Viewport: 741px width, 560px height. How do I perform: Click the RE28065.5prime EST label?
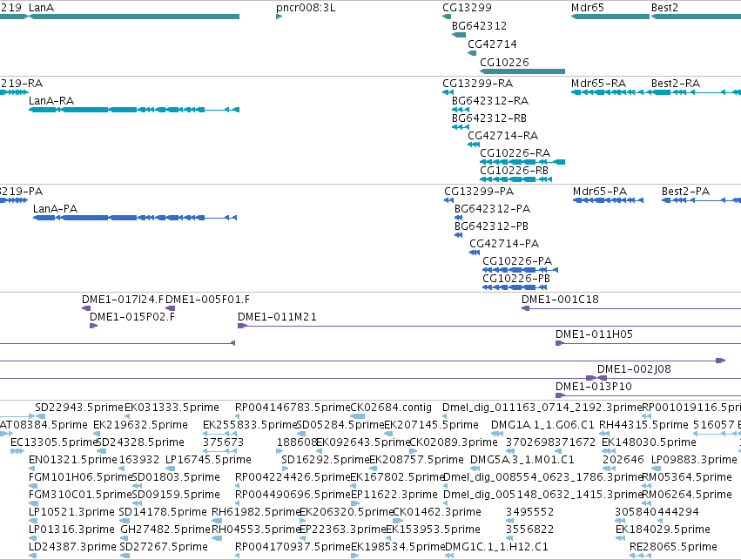673,548
